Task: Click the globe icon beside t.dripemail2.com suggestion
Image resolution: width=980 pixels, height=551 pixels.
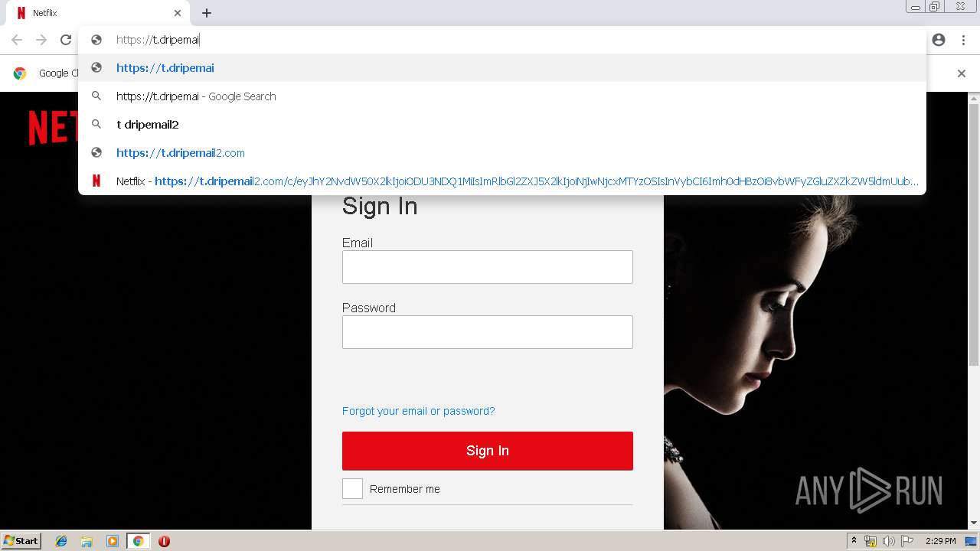Action: click(x=96, y=152)
